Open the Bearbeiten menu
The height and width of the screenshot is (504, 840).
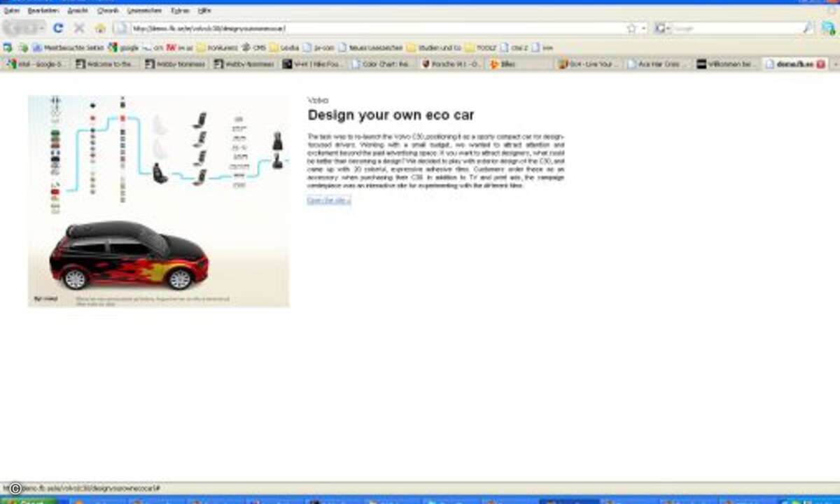coord(42,11)
